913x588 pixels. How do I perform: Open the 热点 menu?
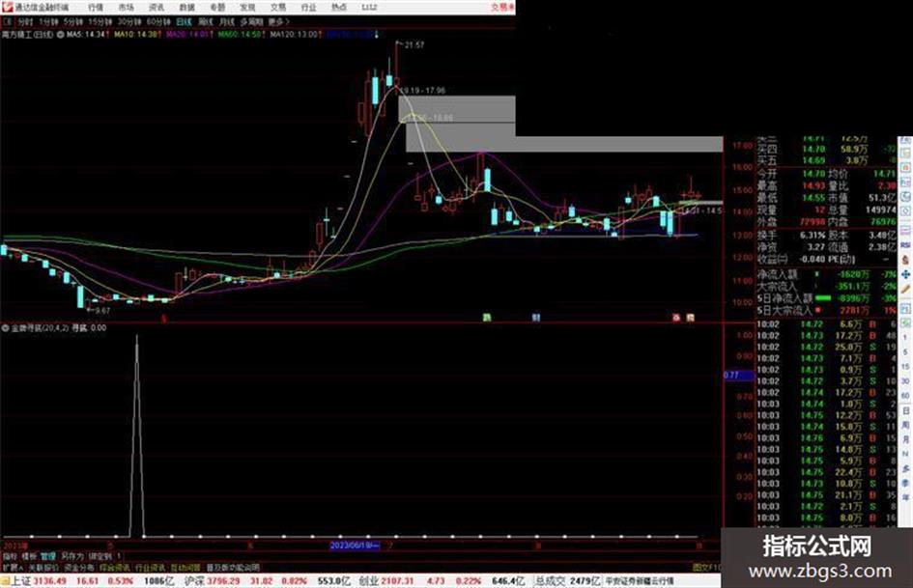click(x=339, y=8)
